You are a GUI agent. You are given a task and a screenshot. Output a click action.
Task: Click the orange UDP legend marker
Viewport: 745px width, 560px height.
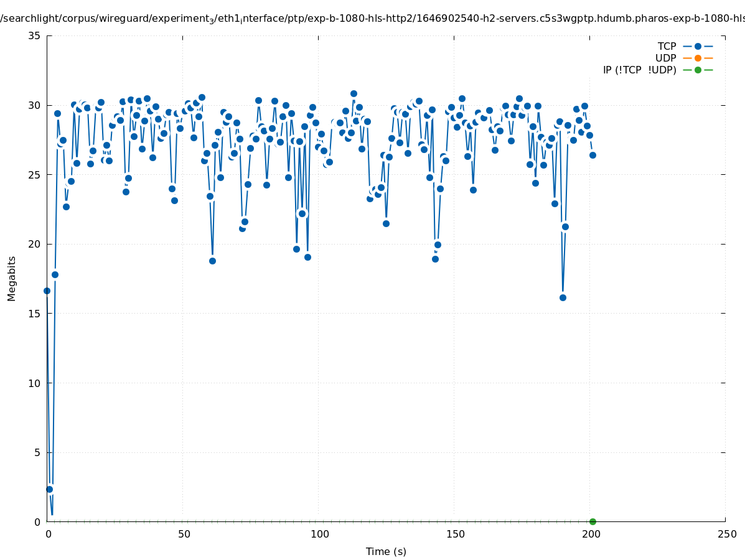(x=698, y=58)
